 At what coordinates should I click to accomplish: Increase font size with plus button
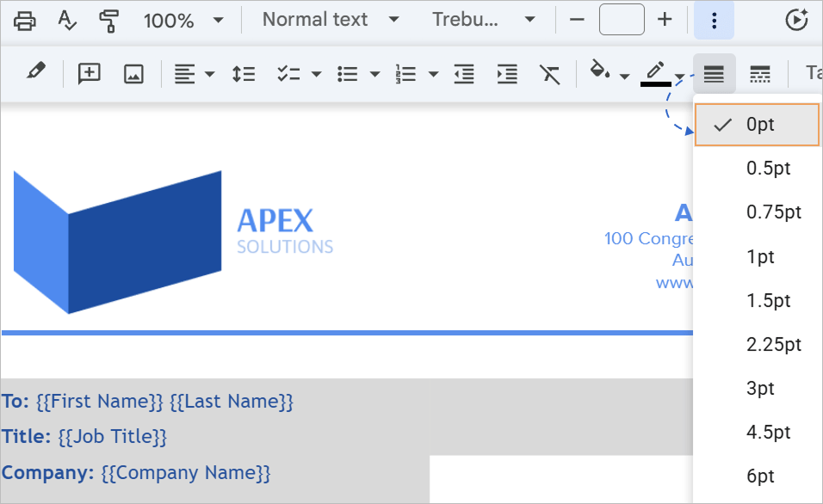(x=665, y=20)
